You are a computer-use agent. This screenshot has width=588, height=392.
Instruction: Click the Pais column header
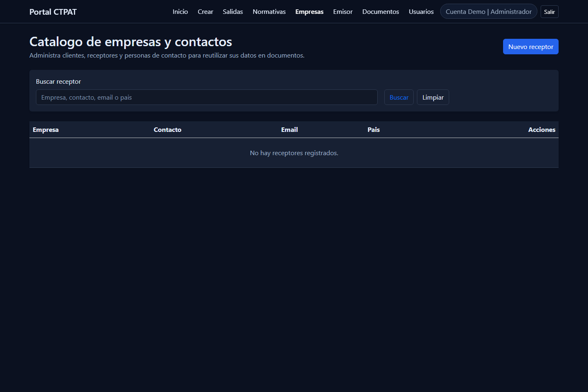point(374,130)
